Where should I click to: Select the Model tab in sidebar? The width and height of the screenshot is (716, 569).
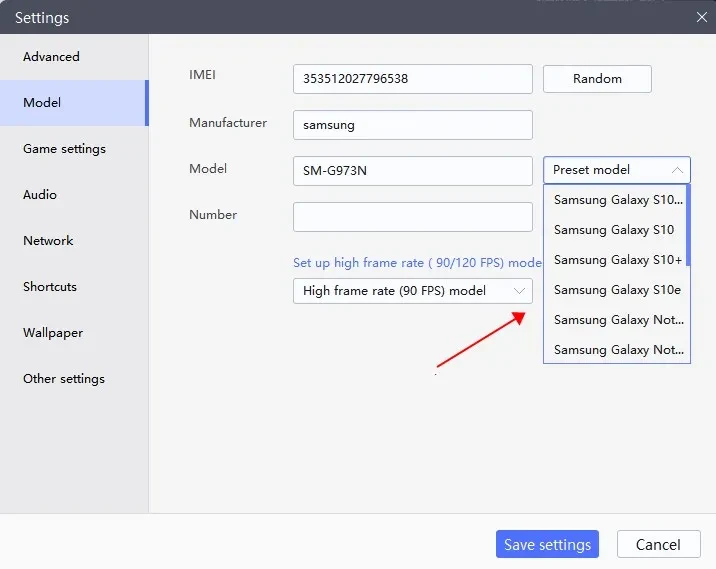74,103
